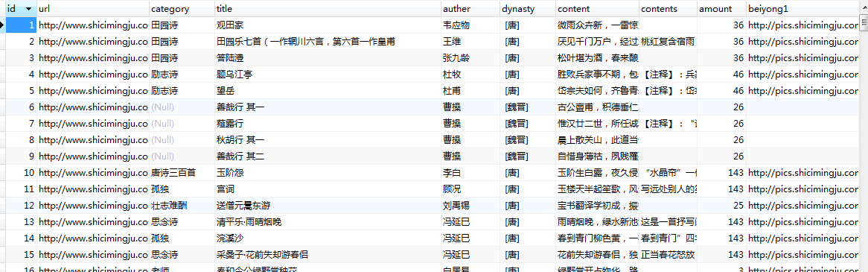Select the title cell 题乌江亭

328,75
